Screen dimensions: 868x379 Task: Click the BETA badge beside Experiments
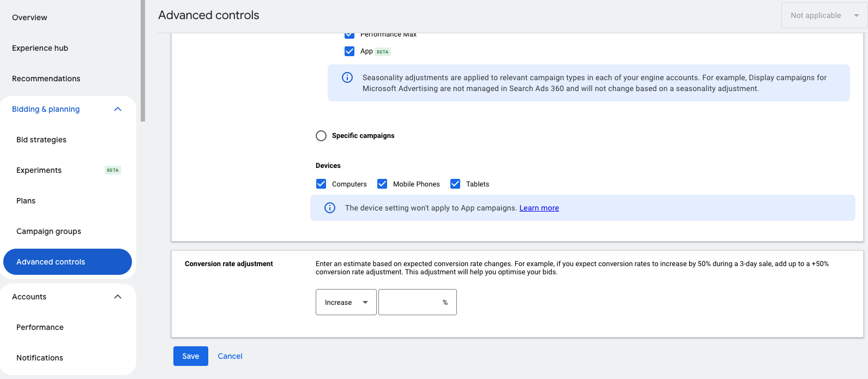112,170
